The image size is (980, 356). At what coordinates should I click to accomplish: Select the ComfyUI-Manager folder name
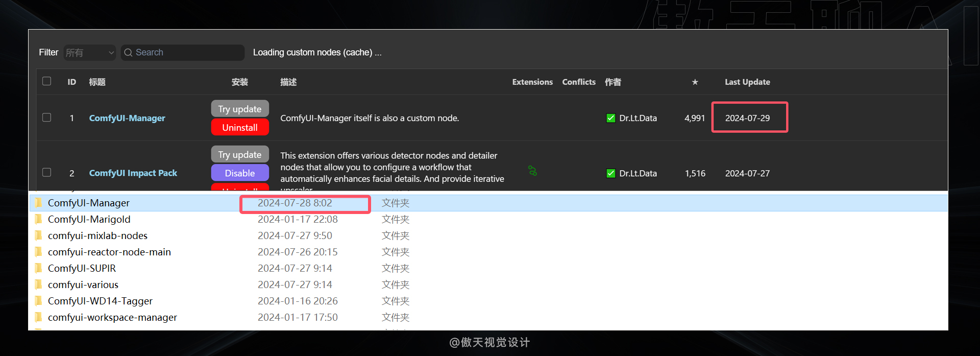(89, 203)
